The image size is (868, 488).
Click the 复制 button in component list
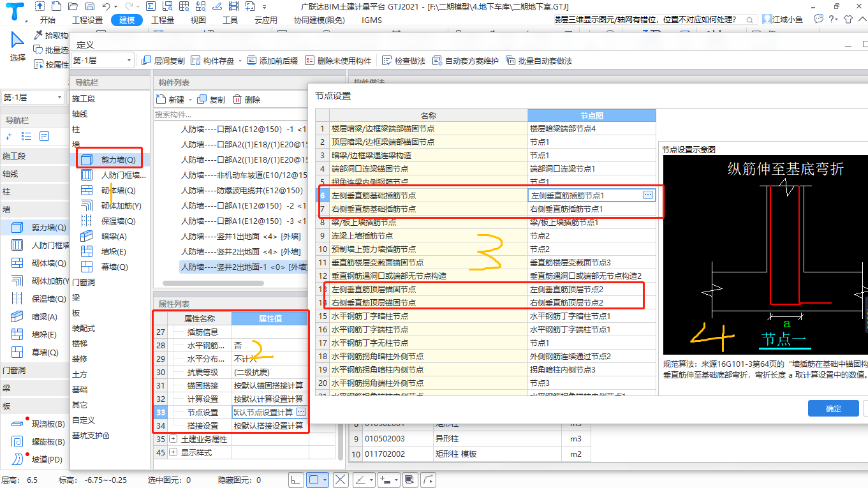pyautogui.click(x=211, y=100)
